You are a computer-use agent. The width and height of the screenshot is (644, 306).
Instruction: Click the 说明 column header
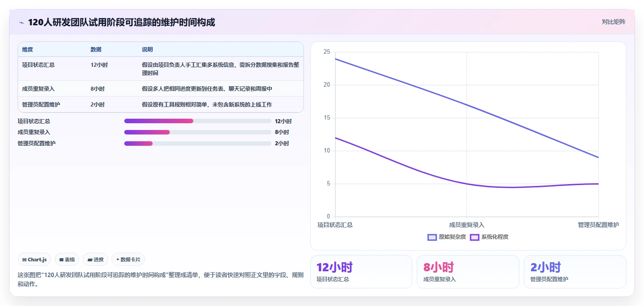click(x=147, y=50)
